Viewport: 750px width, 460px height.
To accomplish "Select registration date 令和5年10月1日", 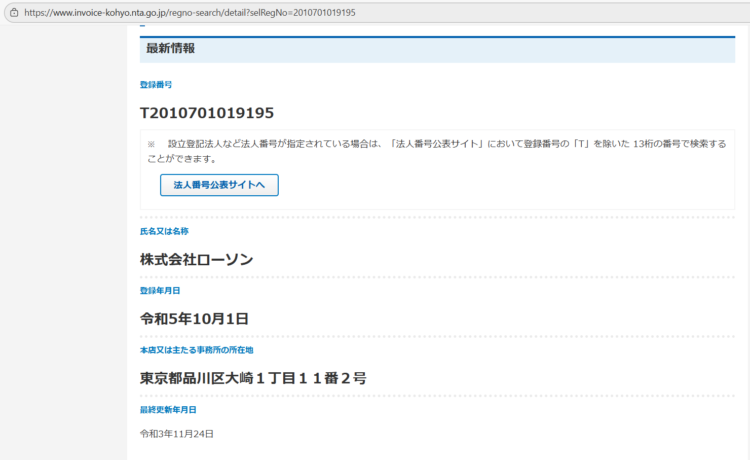I will (194, 319).
